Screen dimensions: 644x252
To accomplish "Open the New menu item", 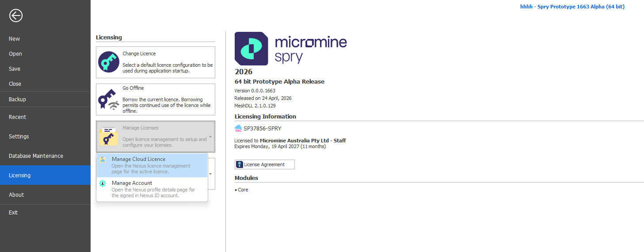I will (45, 39).
